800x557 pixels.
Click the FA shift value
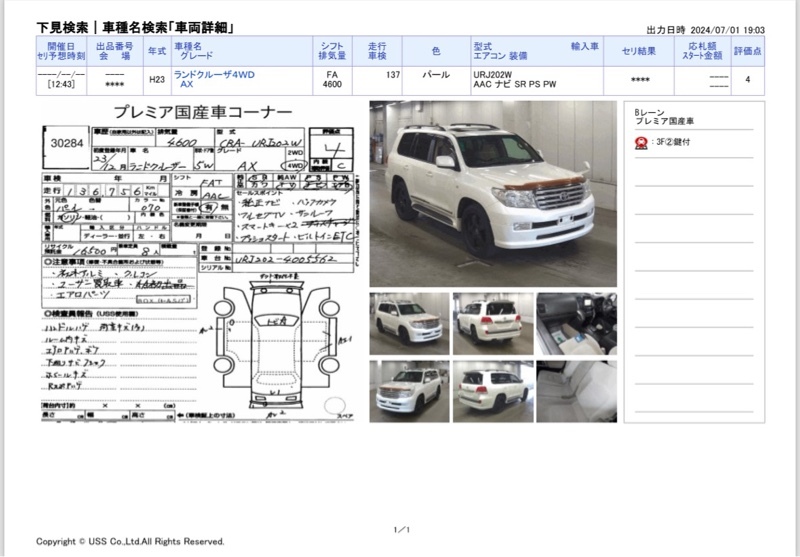tap(332, 74)
